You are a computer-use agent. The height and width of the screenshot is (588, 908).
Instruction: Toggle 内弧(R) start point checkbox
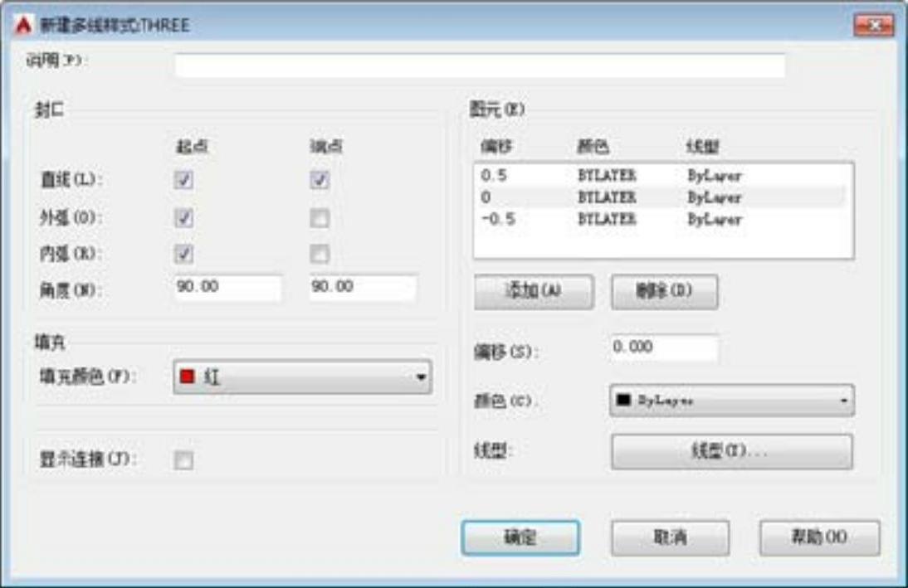183,254
